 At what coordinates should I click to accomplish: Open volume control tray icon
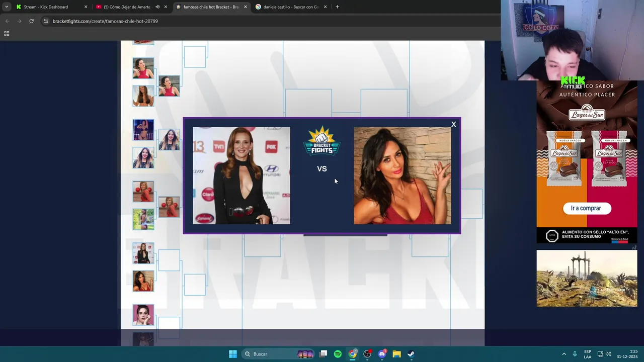click(608, 354)
